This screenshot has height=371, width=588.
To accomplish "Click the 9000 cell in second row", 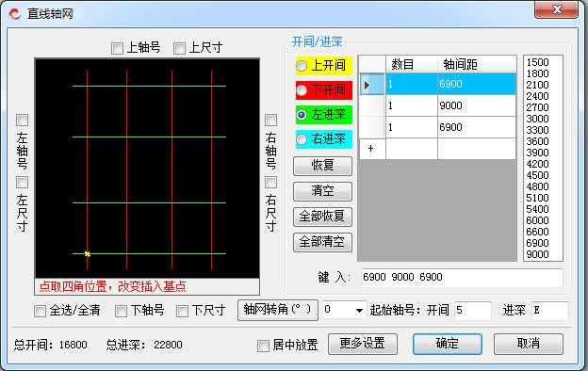I will click(x=477, y=105).
